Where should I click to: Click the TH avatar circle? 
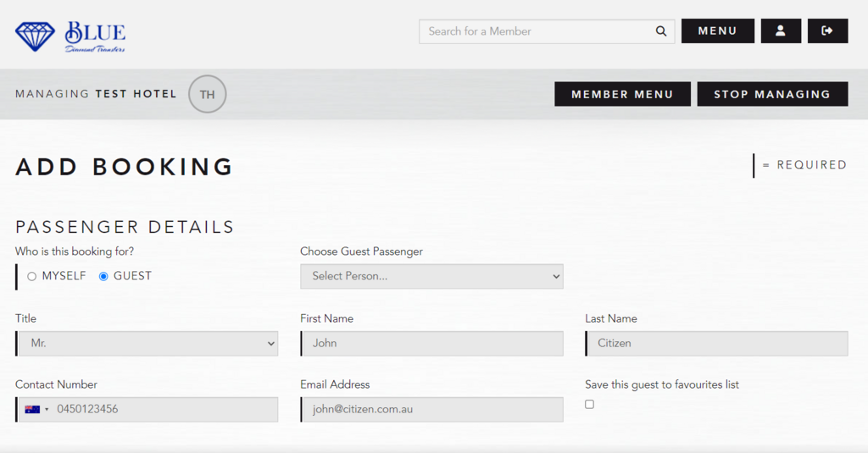pyautogui.click(x=207, y=95)
